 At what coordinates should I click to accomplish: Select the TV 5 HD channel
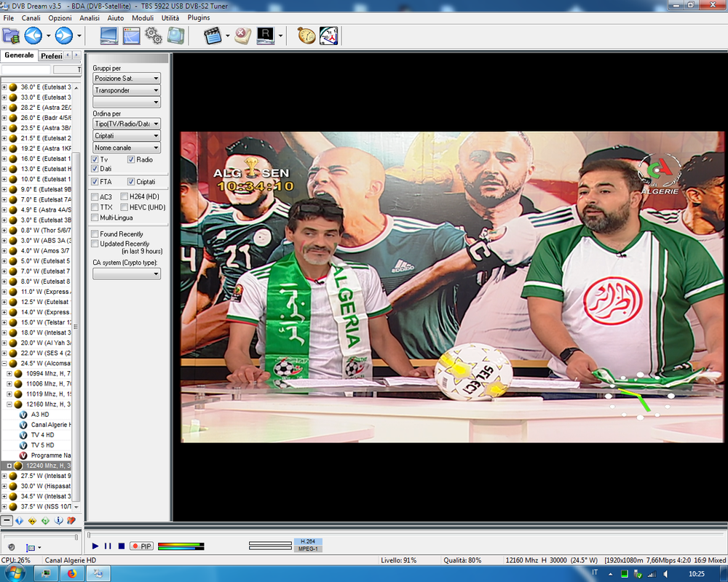42,445
